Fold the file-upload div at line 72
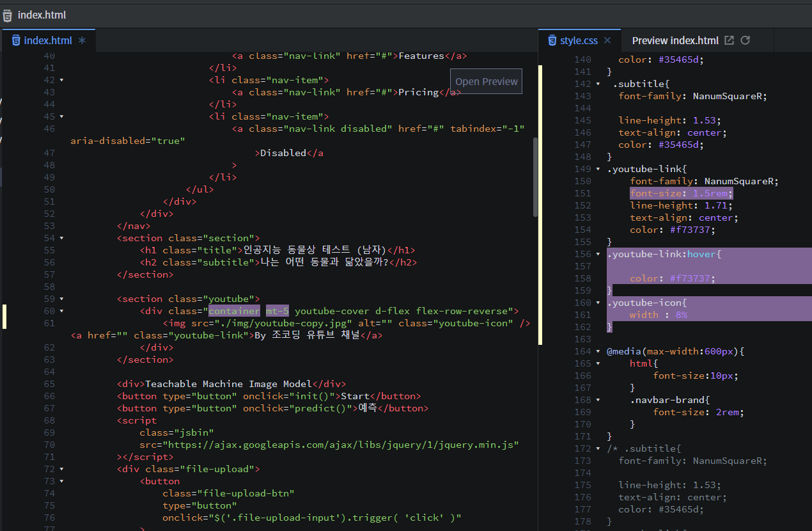 (x=61, y=469)
